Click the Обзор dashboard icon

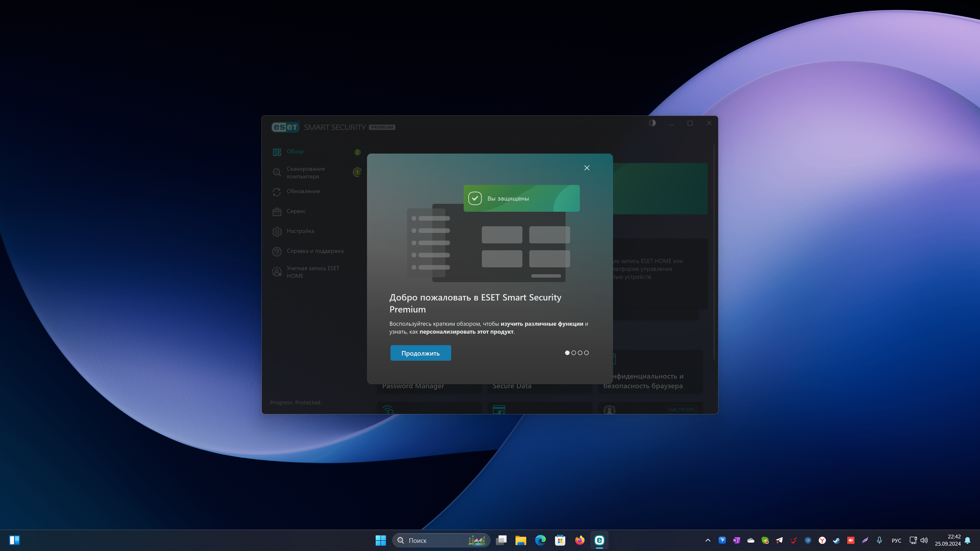pyautogui.click(x=277, y=152)
